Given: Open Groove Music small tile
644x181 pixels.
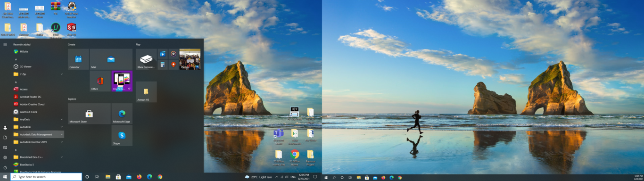Looking at the screenshot, I should (173, 54).
